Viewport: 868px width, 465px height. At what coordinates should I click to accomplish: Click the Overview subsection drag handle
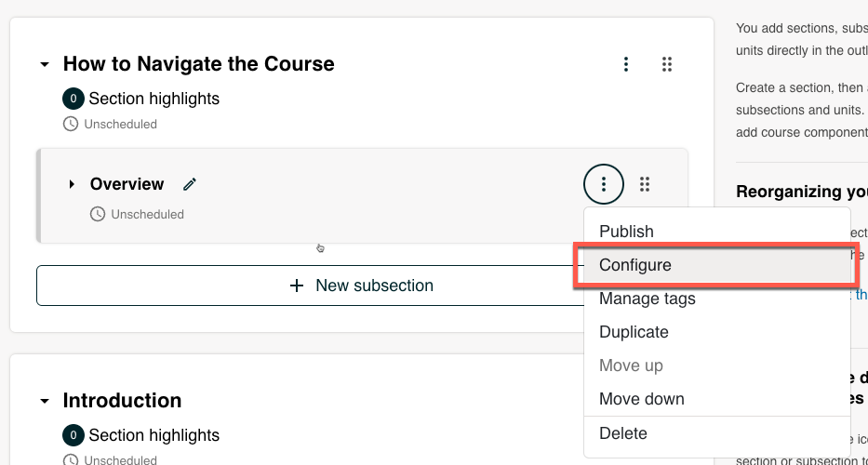[645, 184]
